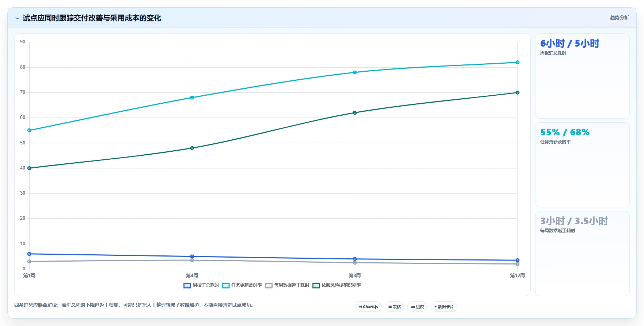Click the 依赖风险提前识别率 point at 第1周 (40)

[x=30, y=168]
